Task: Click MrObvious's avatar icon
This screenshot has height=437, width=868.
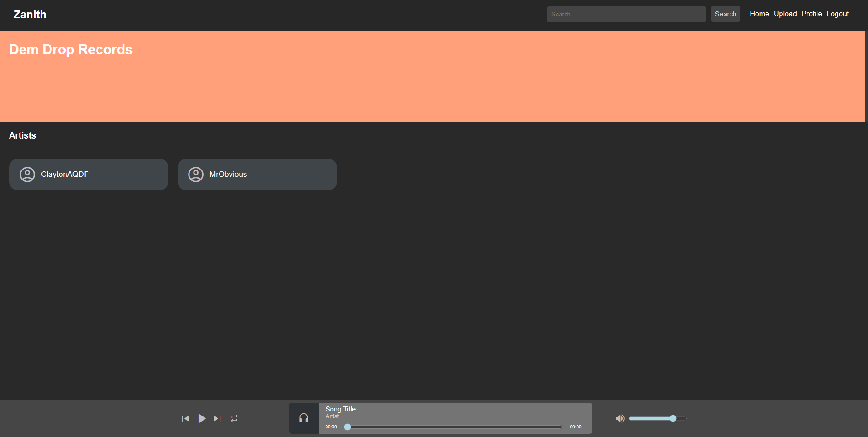Action: tap(196, 174)
